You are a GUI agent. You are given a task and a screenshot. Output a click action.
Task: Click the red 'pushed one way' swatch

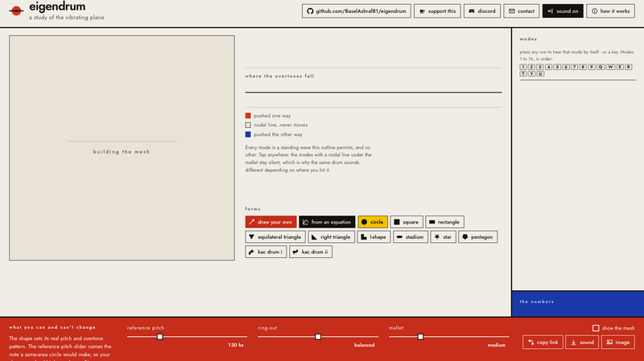pyautogui.click(x=248, y=116)
